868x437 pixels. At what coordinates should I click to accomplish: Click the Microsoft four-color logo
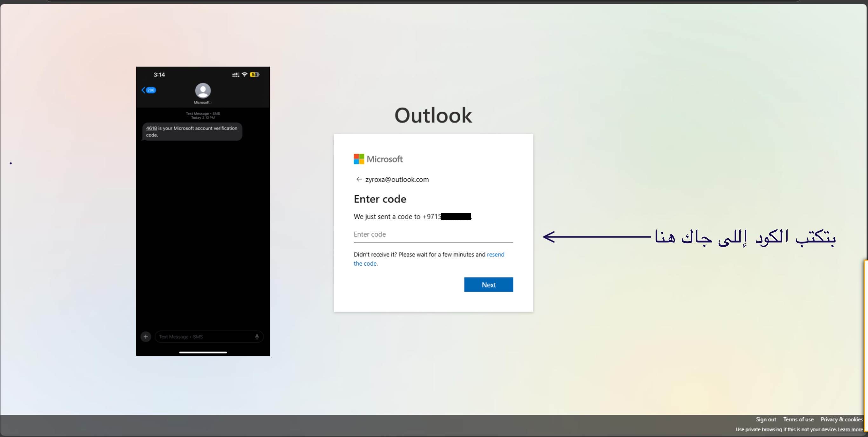(358, 159)
